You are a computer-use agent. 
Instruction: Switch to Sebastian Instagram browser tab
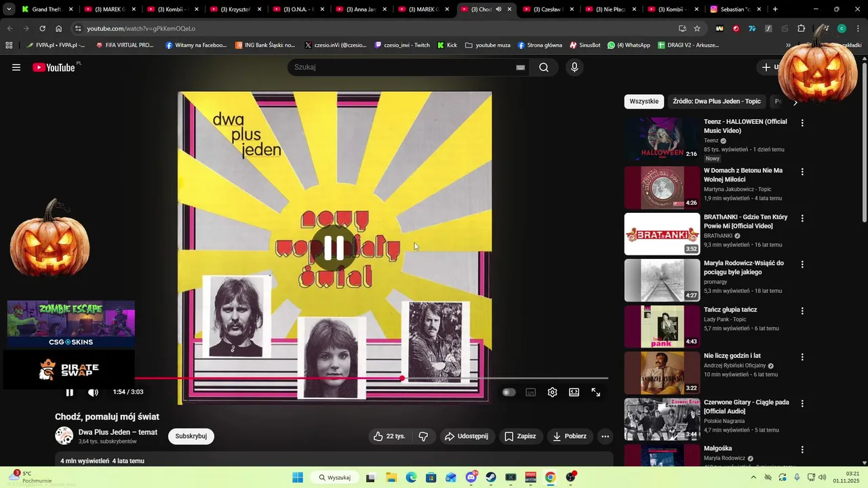pyautogui.click(x=736, y=9)
